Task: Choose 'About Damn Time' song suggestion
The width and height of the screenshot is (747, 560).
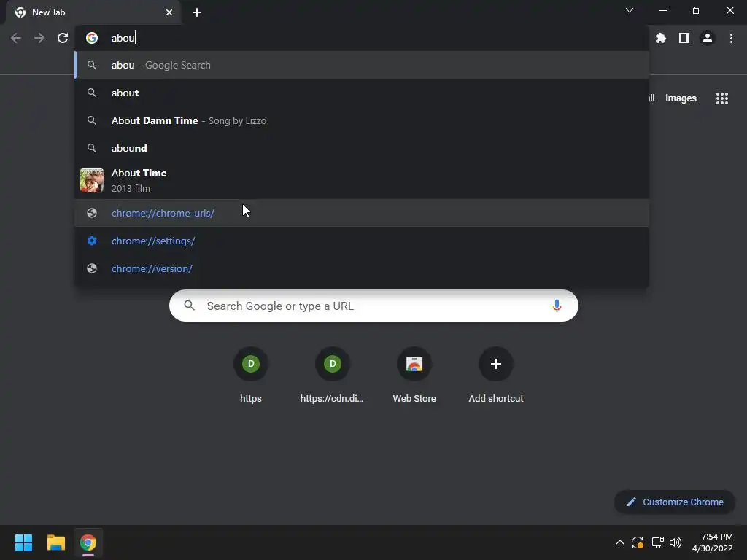Action: pos(362,120)
